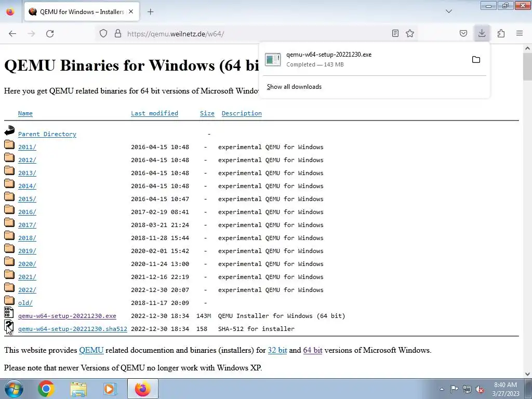Sort listing by Name column
Screen dimensions: 532x399
pos(25,113)
